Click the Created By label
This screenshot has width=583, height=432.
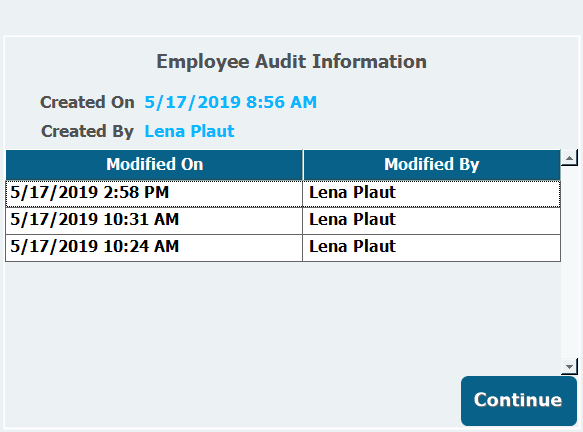click(x=87, y=131)
